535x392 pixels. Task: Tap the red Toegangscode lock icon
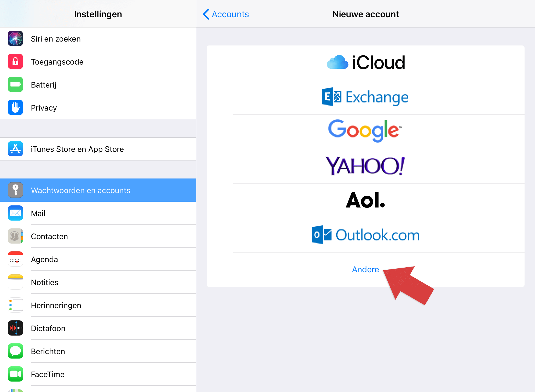(x=15, y=62)
